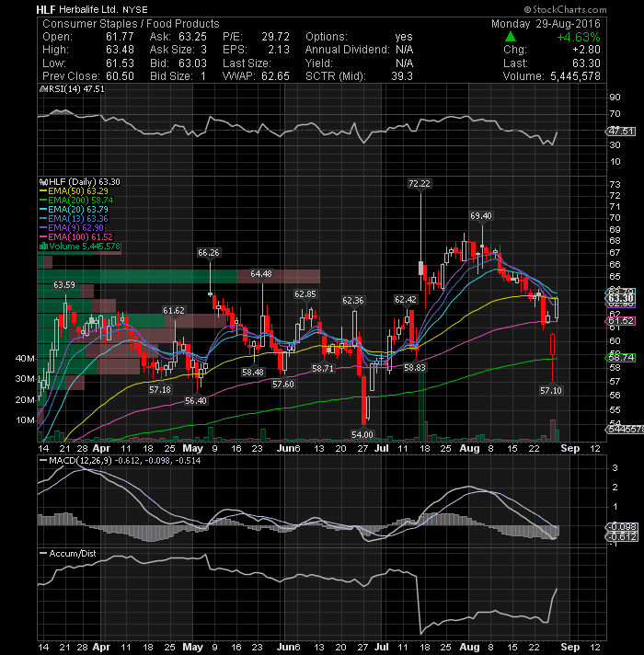Click the Prev Close value 60.50
The height and width of the screenshot is (655, 644).
(x=120, y=76)
